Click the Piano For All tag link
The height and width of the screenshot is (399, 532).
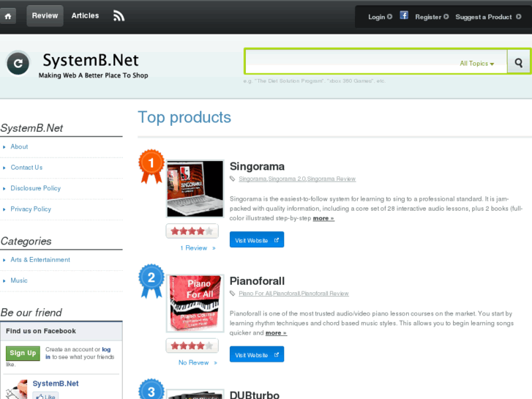click(255, 294)
